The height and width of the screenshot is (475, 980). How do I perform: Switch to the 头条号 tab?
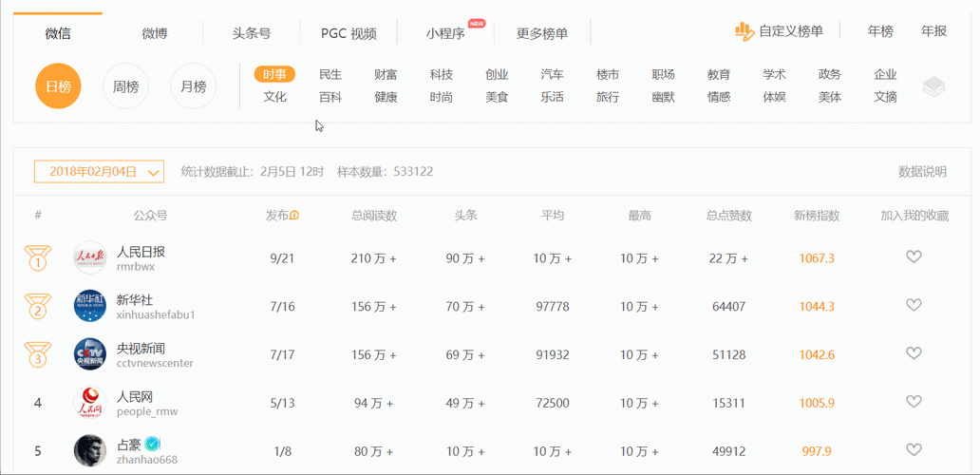pyautogui.click(x=252, y=33)
